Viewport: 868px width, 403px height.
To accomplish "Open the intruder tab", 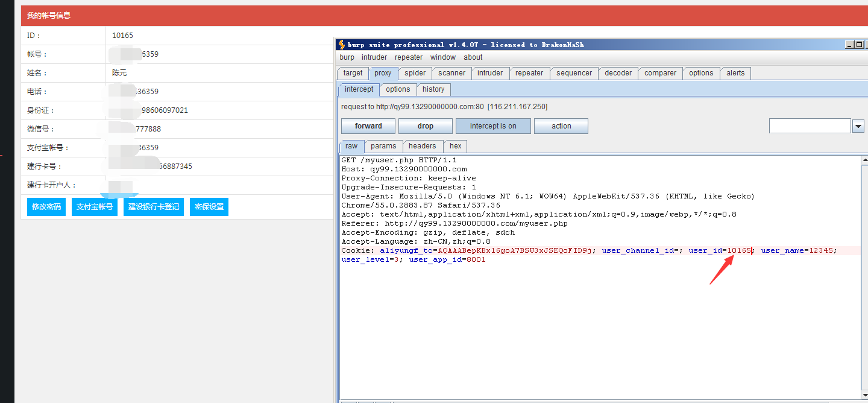I will 489,73.
